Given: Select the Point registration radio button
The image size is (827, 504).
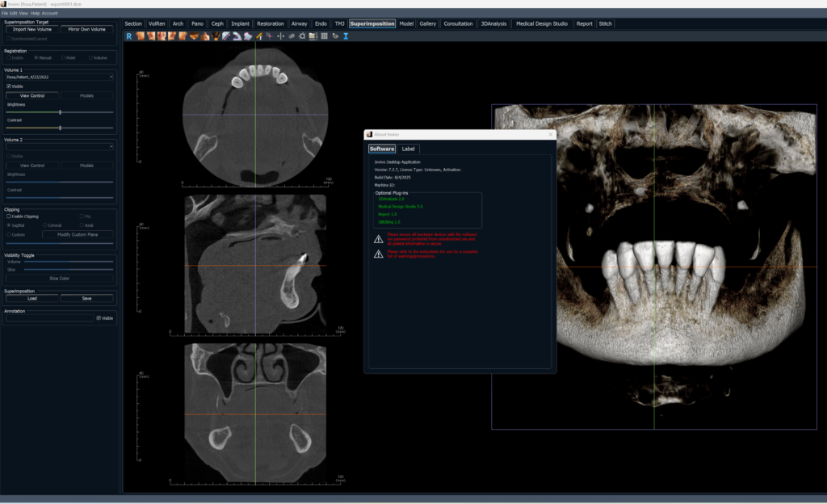Looking at the screenshot, I should 63,57.
